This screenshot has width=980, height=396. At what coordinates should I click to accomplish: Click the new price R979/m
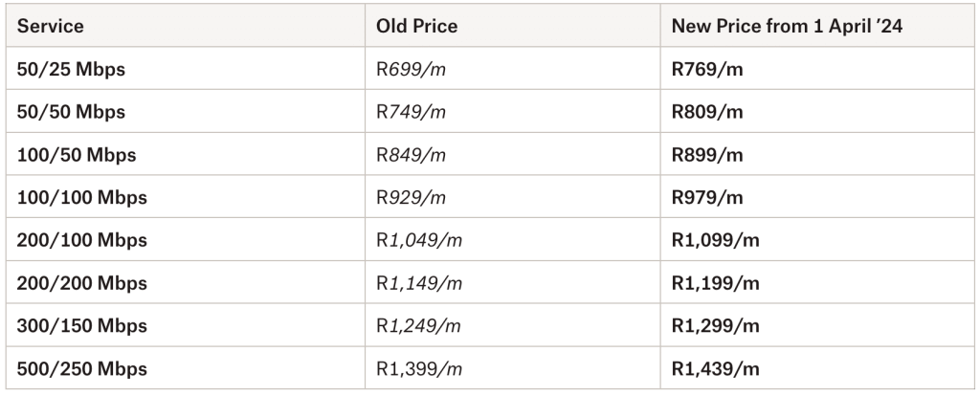[707, 198]
